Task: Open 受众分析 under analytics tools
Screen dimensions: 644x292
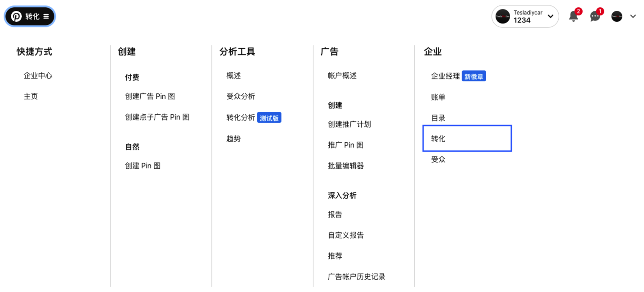Action: click(x=241, y=97)
